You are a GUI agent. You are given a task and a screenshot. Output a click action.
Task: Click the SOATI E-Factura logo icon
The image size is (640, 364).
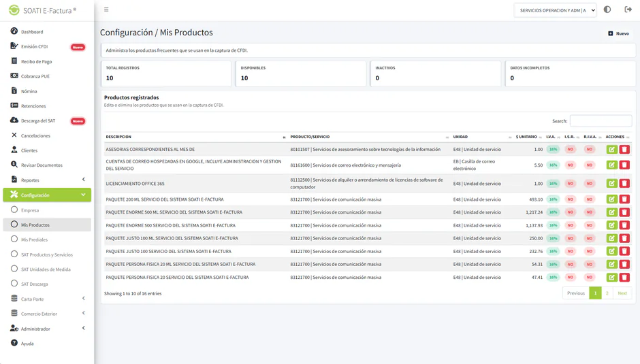pyautogui.click(x=14, y=10)
